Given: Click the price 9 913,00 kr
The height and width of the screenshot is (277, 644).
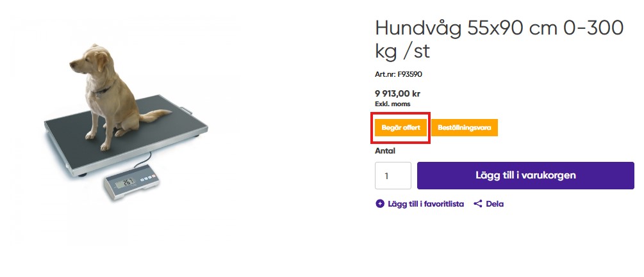Looking at the screenshot, I should tap(397, 94).
